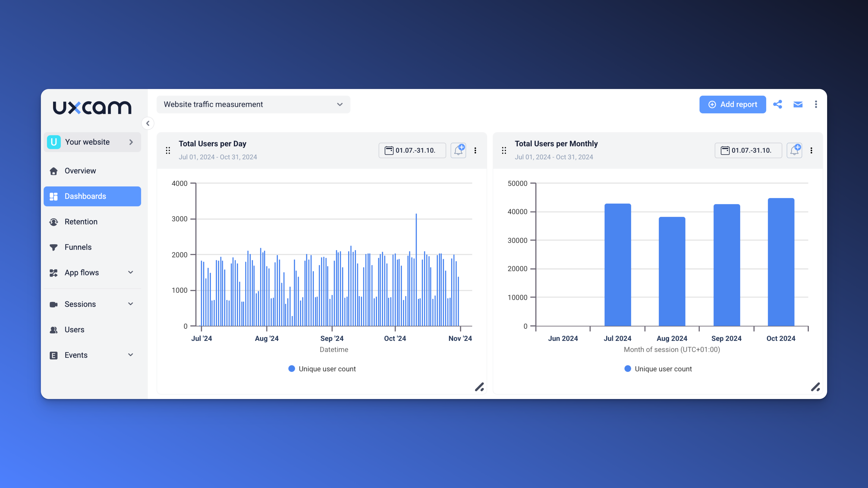Set an alert on Total Users per Day chart
The height and width of the screenshot is (488, 868).
(x=458, y=150)
